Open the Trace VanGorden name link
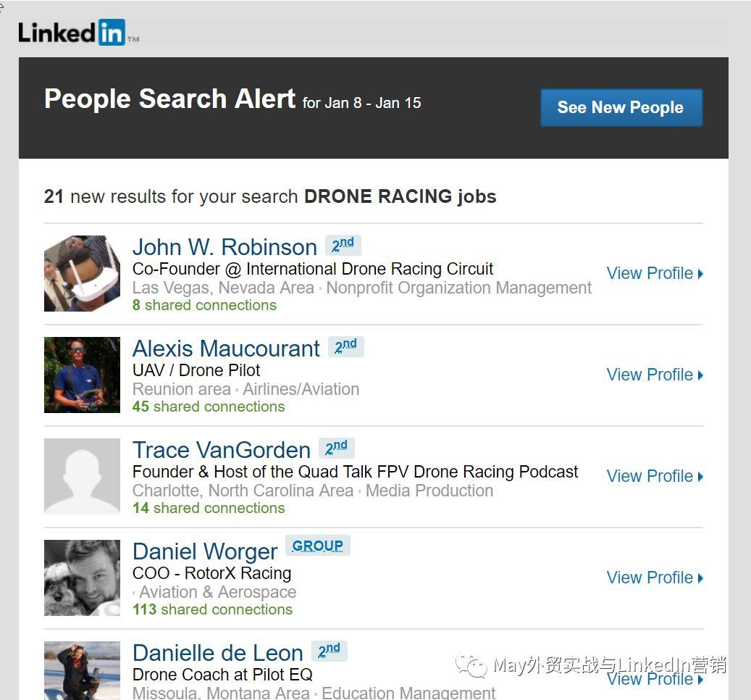 click(222, 450)
